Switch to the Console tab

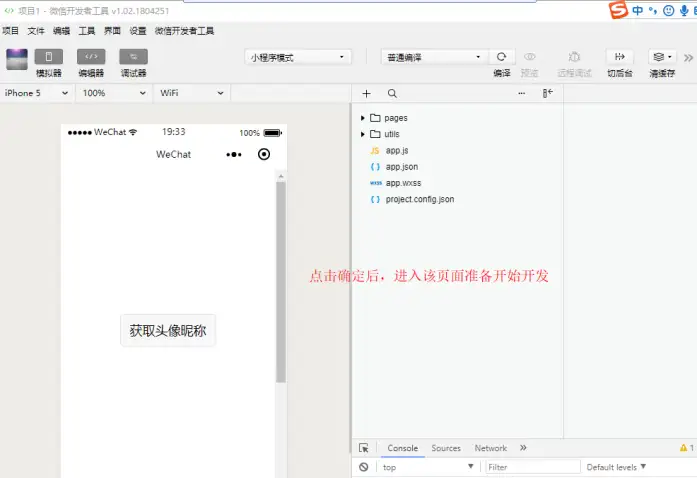(x=403, y=448)
